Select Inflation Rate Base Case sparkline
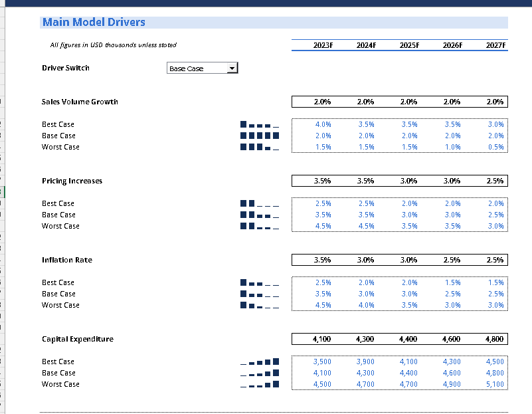The width and height of the screenshot is (532, 414). [260, 294]
